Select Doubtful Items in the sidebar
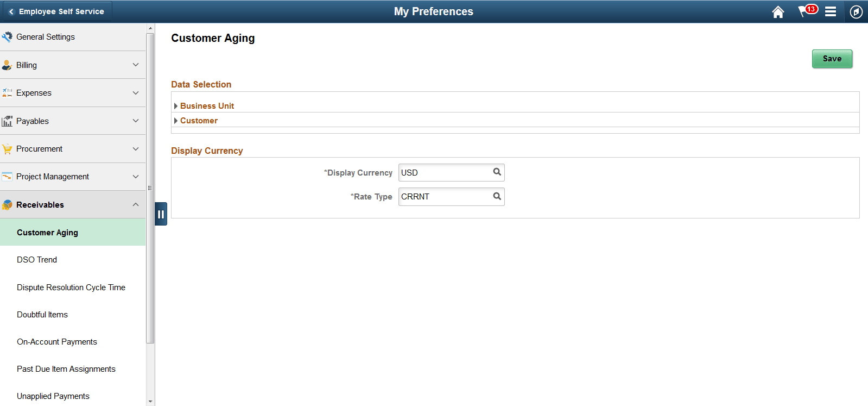Image resolution: width=868 pixels, height=406 pixels. point(42,314)
